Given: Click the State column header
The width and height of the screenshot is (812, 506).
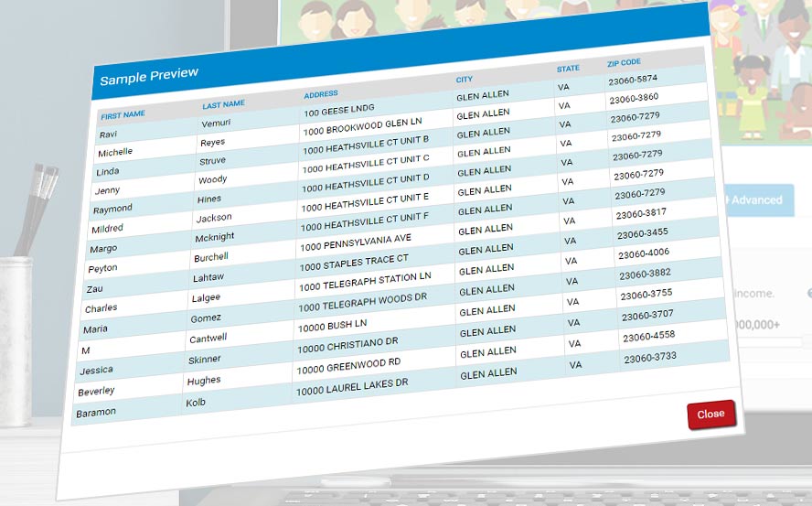Looking at the screenshot, I should (x=568, y=69).
